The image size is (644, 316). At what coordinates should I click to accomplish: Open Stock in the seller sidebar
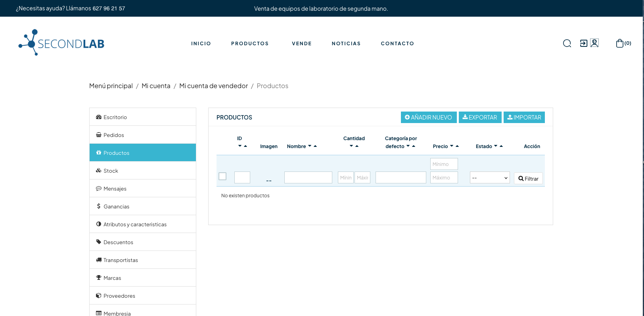[111, 171]
